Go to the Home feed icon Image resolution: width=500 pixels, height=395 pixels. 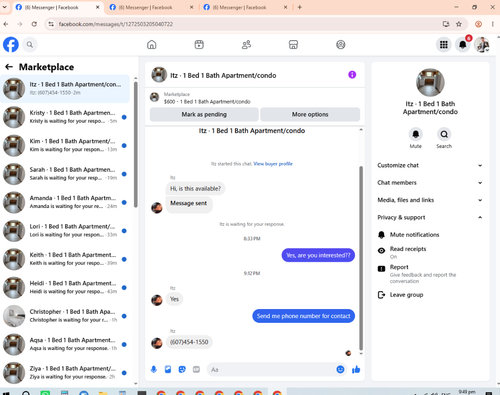coord(152,44)
